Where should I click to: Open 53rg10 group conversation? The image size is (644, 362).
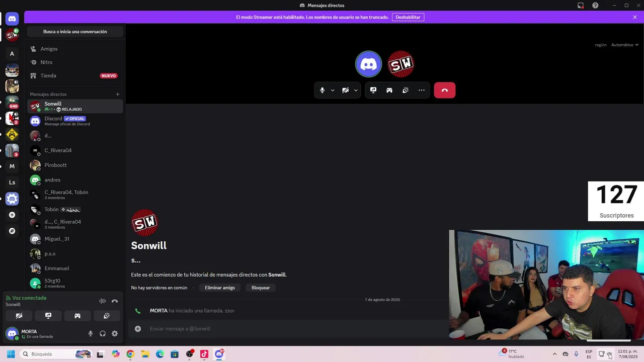coord(75,283)
